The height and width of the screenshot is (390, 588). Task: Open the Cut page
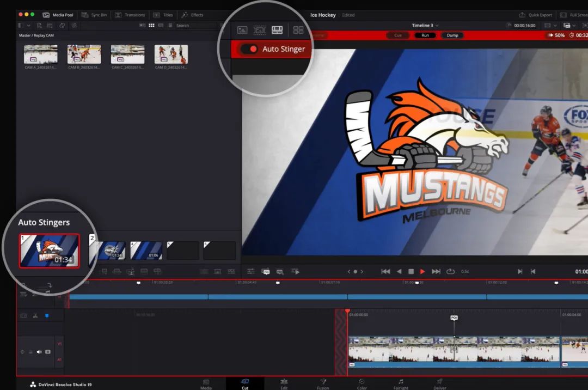coord(245,385)
